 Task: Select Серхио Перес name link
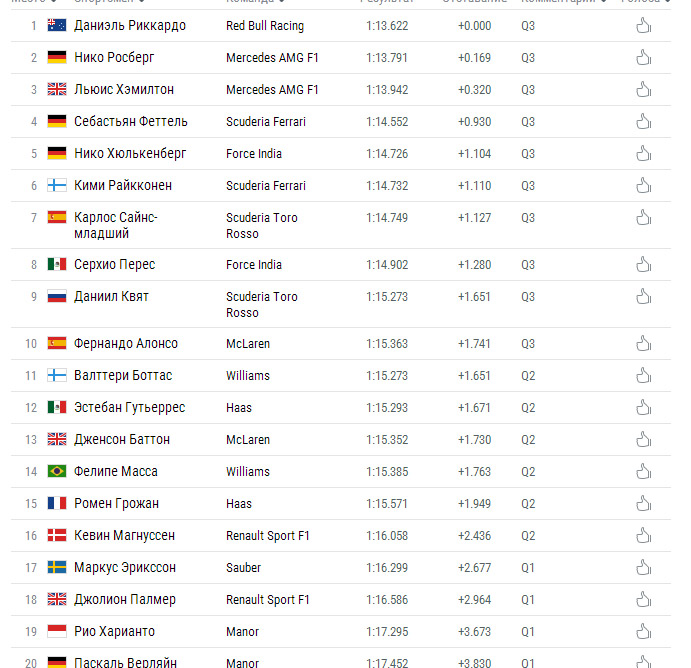point(115,264)
